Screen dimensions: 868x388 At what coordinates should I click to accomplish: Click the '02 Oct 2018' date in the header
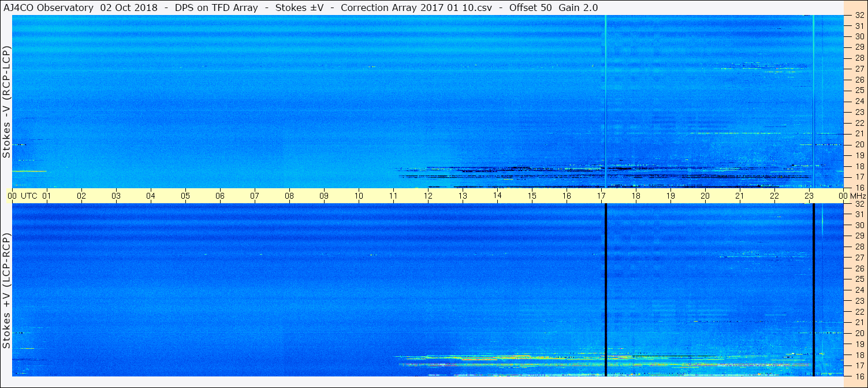[129, 8]
